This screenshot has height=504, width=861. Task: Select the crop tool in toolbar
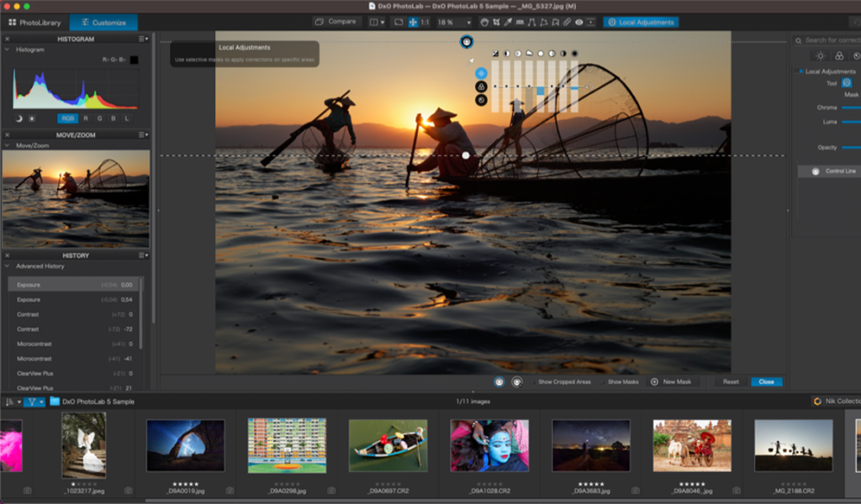click(x=496, y=23)
